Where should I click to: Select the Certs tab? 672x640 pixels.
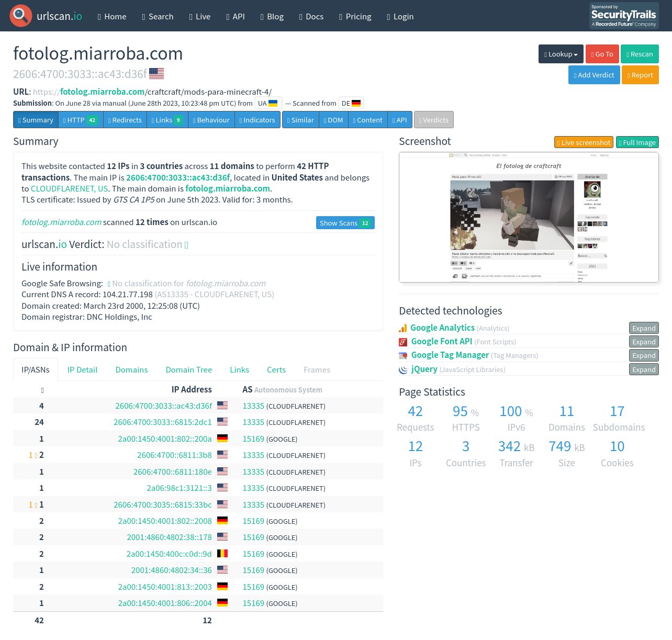tap(276, 369)
